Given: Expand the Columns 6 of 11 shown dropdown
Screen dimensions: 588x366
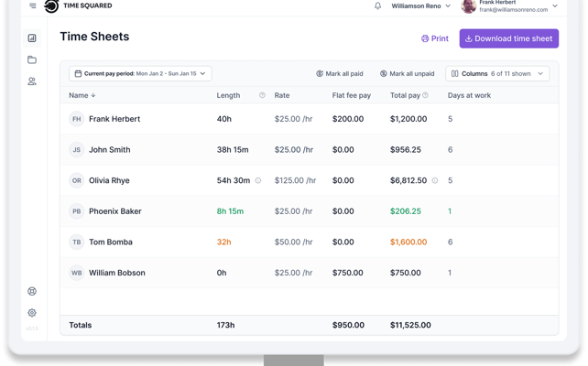Looking at the screenshot, I should 497,73.
